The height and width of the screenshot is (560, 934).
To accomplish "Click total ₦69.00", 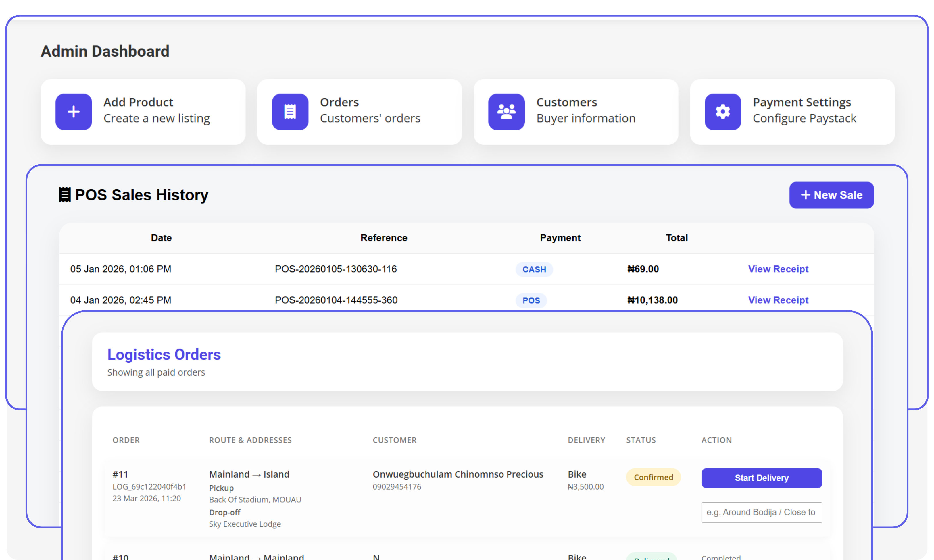I will pos(643,269).
